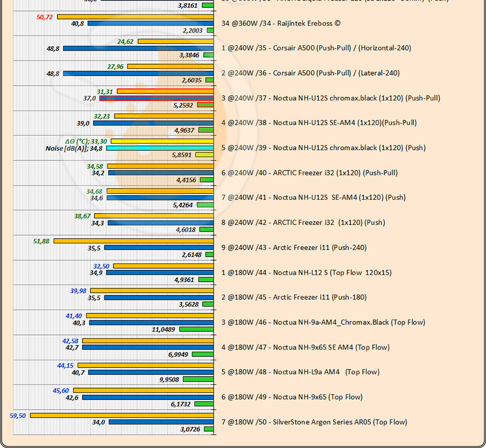The height and width of the screenshot is (448, 486).
Task: Select the Noctua NH-9x65 SE AM4 (Top Flow) label
Action: click(x=305, y=348)
